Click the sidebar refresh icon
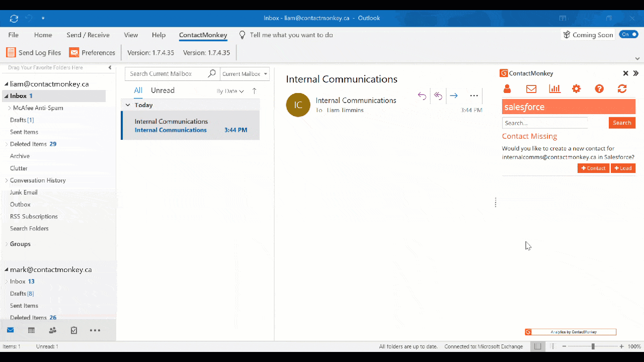 click(622, 89)
